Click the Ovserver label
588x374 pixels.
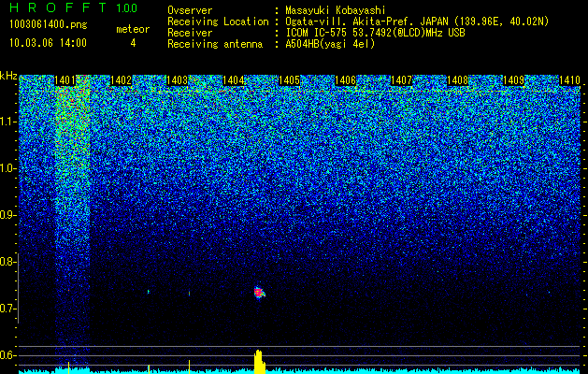(190, 10)
